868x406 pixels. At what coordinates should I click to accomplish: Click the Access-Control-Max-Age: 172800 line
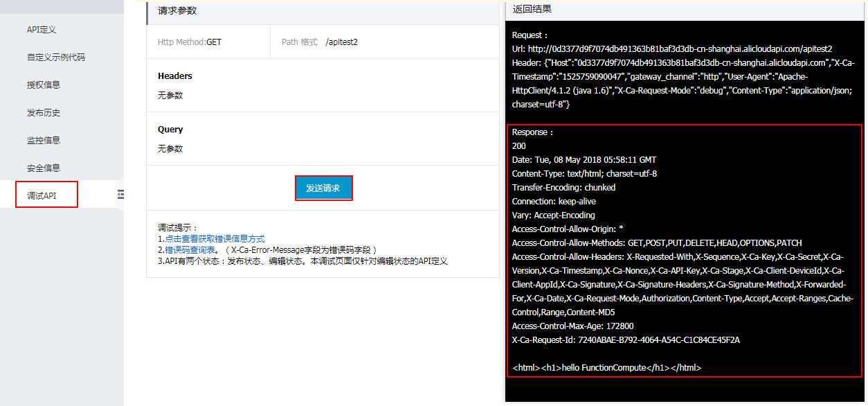pyautogui.click(x=573, y=326)
